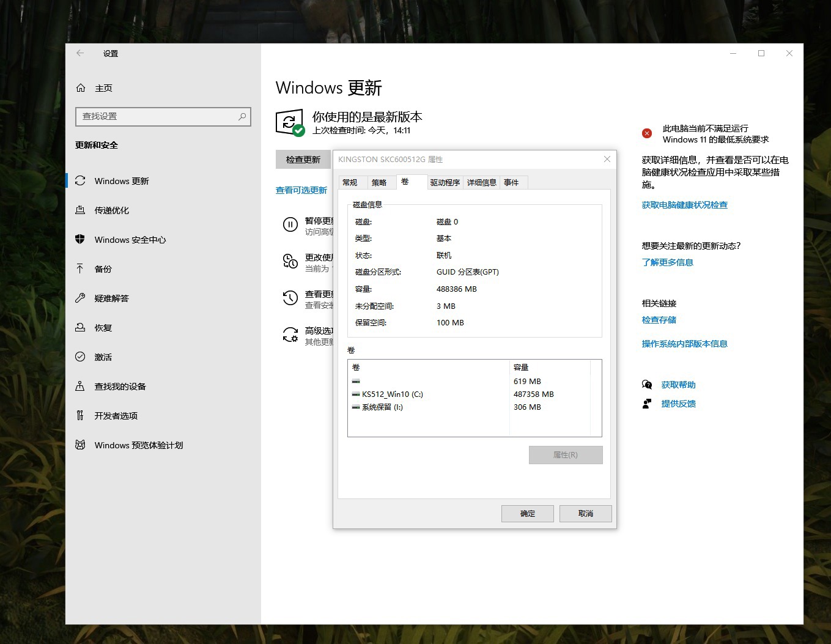Focus the 查找设置 search field

pos(163,116)
